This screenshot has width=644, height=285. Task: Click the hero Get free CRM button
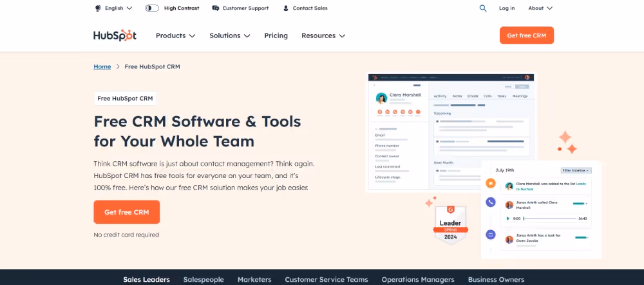coord(126,212)
